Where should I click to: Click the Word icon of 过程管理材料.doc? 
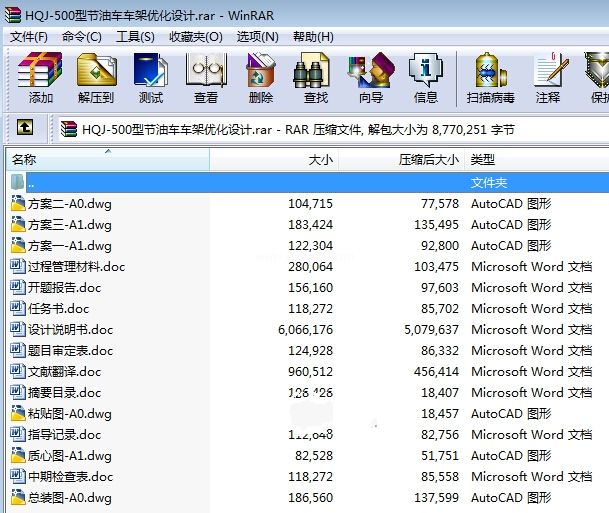(x=18, y=266)
